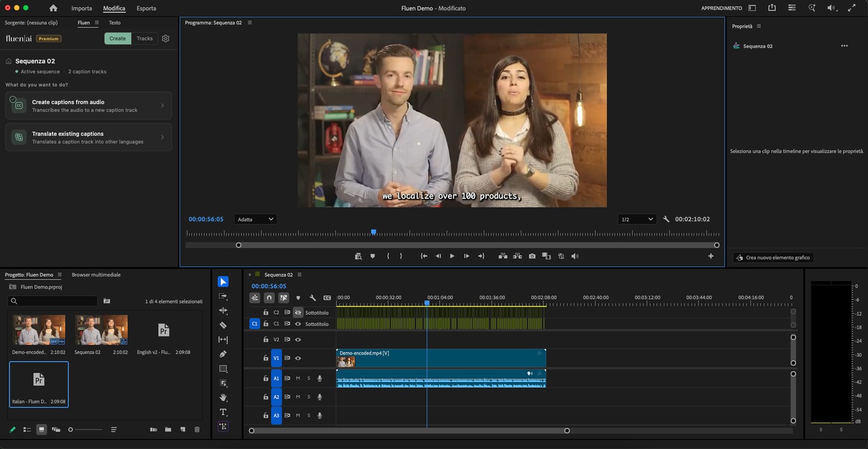Click the program monitor playhead
Viewport: 868px width, 449px height.
tap(374, 232)
